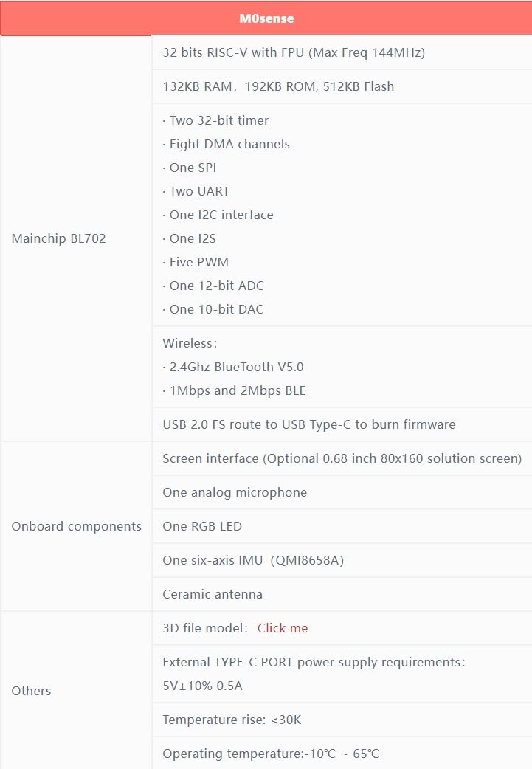Screen dimensions: 532x769
Task: Click the Onboard components row label
Action: tap(77, 526)
